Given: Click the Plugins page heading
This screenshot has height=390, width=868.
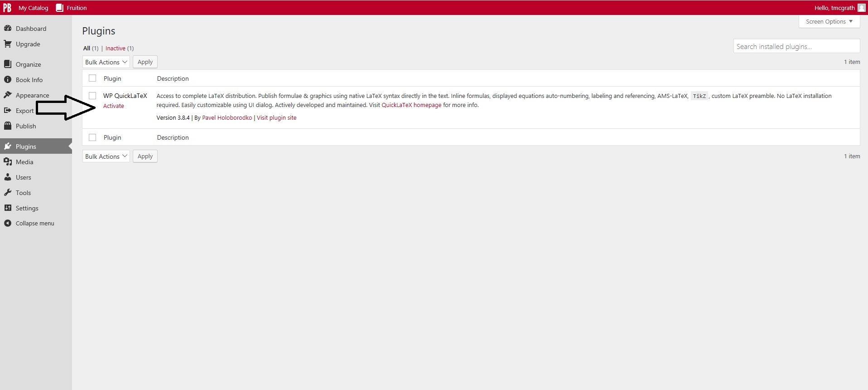Looking at the screenshot, I should coord(99,31).
